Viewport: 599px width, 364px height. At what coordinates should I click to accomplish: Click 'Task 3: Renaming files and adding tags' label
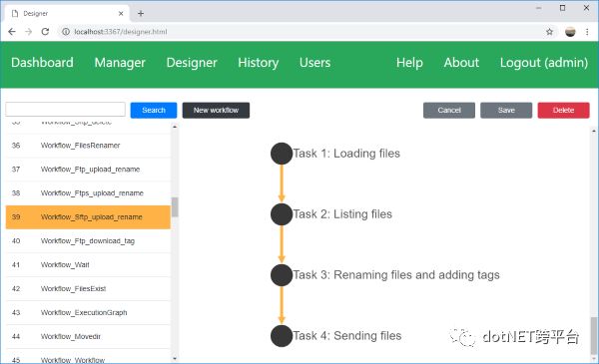click(x=396, y=275)
